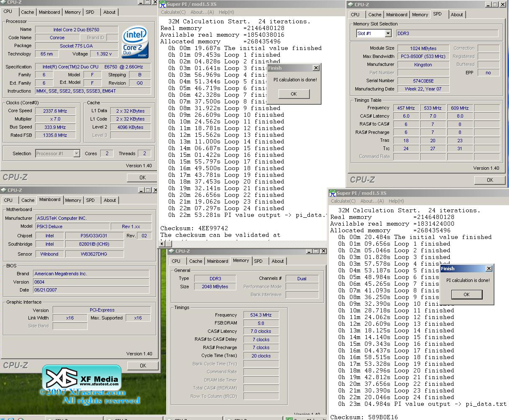
Task: Expand the Processor #1 selection dropdown
Action: point(76,153)
